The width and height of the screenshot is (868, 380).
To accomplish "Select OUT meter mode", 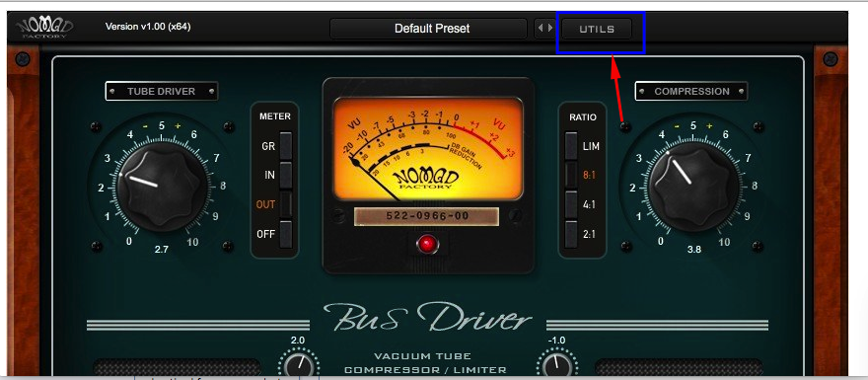I will [286, 204].
